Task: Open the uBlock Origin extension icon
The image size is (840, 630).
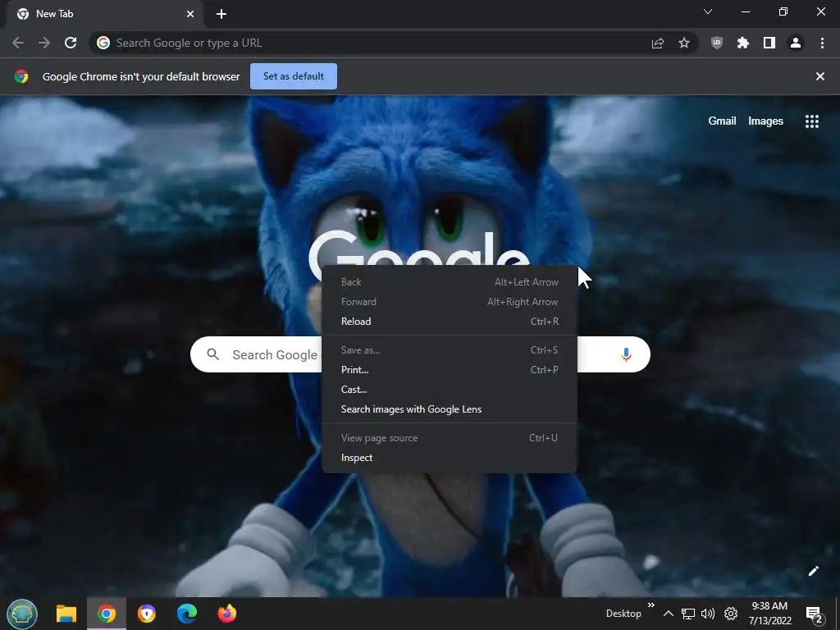Action: coord(717,43)
